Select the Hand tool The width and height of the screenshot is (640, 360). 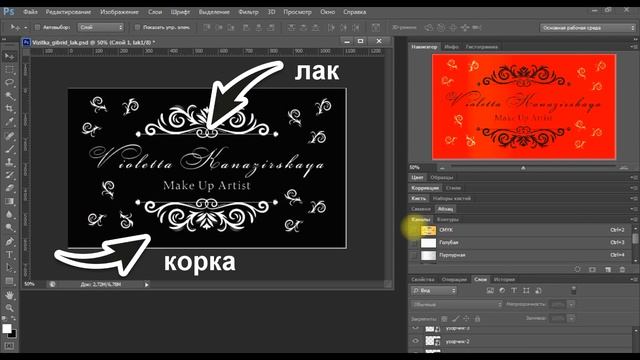pyautogui.click(x=9, y=295)
